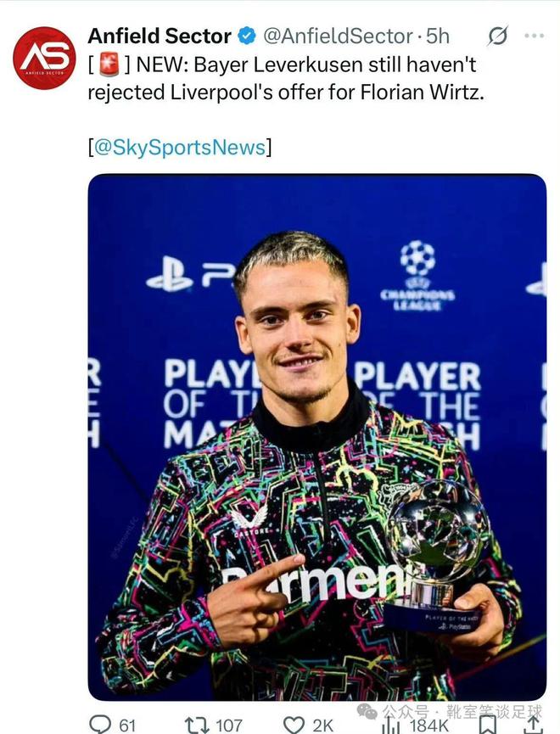Tap the share upload icon
The height and width of the screenshot is (734, 560).
[532, 724]
